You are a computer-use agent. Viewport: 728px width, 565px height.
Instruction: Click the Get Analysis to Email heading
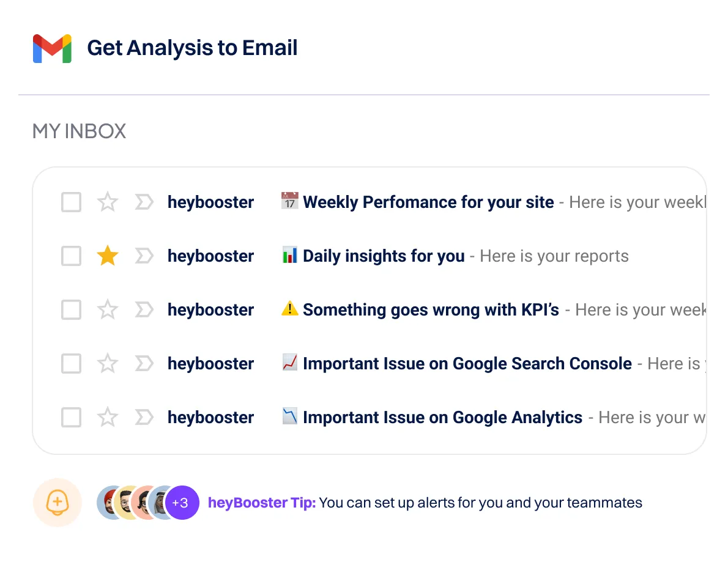[x=193, y=48]
